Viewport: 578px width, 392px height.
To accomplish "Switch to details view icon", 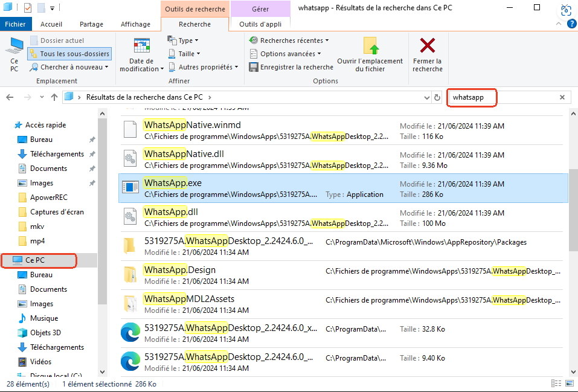I will point(556,384).
